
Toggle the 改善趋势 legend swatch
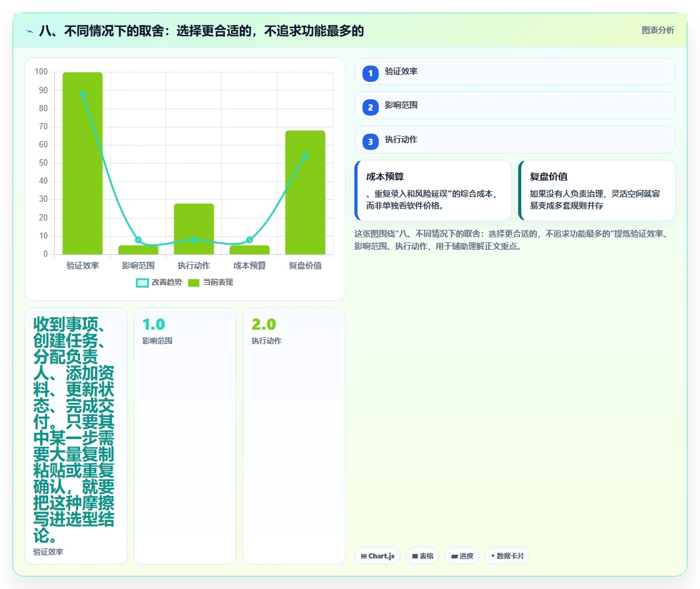click(x=142, y=282)
